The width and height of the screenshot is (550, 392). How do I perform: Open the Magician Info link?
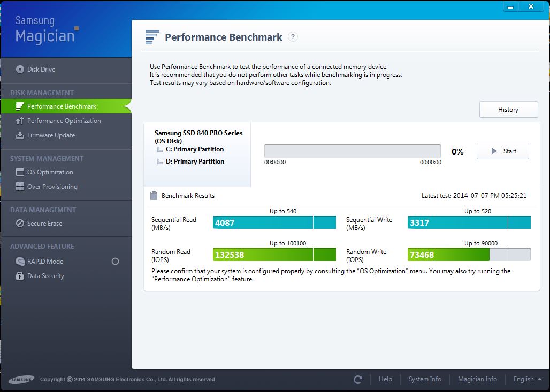477,379
